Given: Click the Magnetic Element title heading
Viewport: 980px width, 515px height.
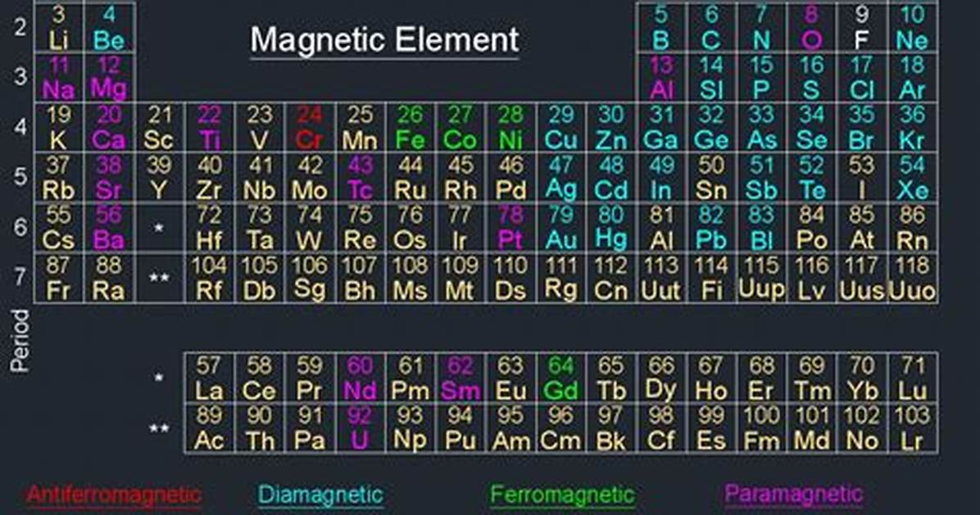Looking at the screenshot, I should tap(384, 40).
